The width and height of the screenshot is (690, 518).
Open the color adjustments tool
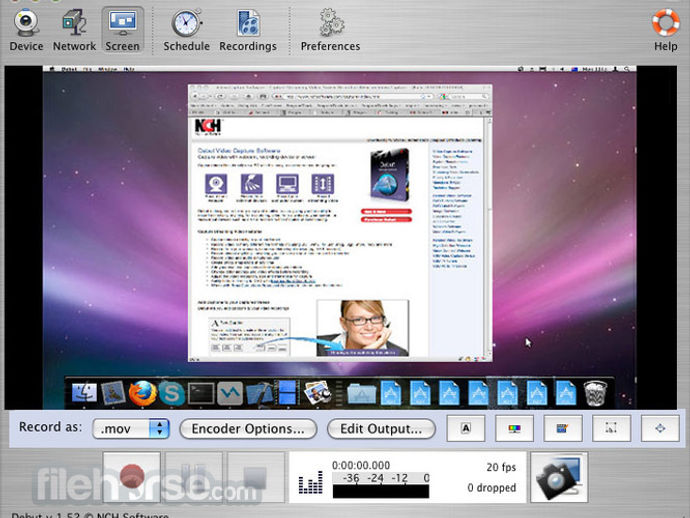(514, 428)
